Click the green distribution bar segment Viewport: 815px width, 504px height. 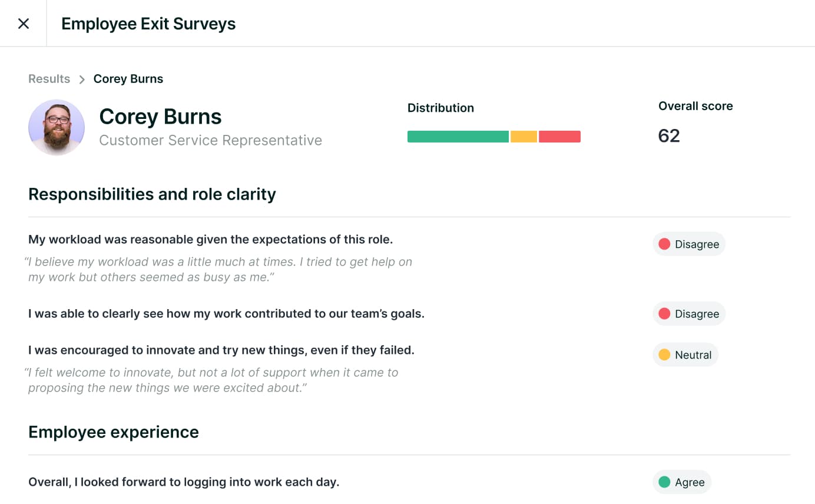click(458, 137)
